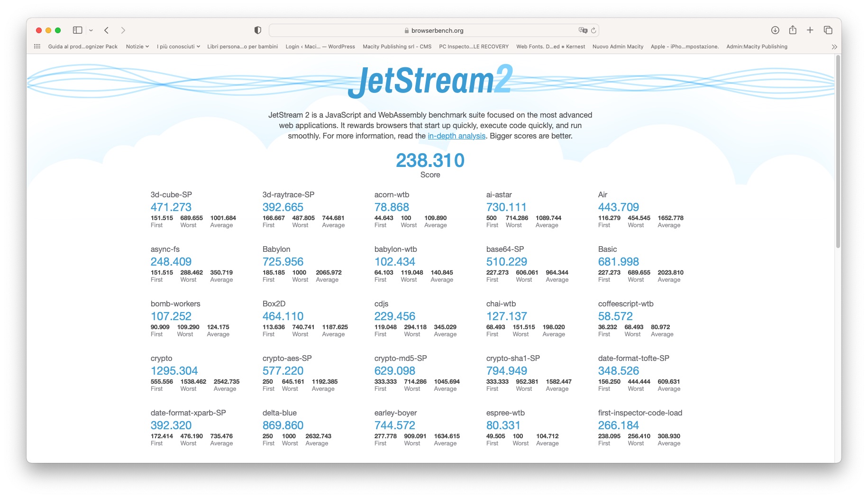Click the crypto-aes-SP benchmark name
Screen dimensions: 868x498
tap(287, 359)
